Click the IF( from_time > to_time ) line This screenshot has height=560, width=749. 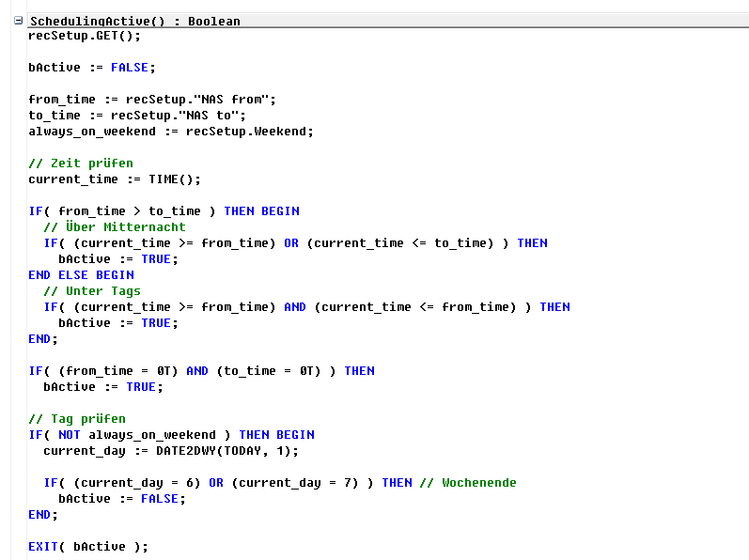click(164, 211)
